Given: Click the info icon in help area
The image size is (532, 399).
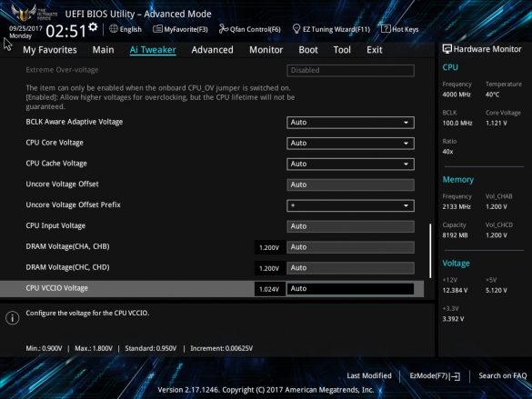Looking at the screenshot, I should coord(12,318).
